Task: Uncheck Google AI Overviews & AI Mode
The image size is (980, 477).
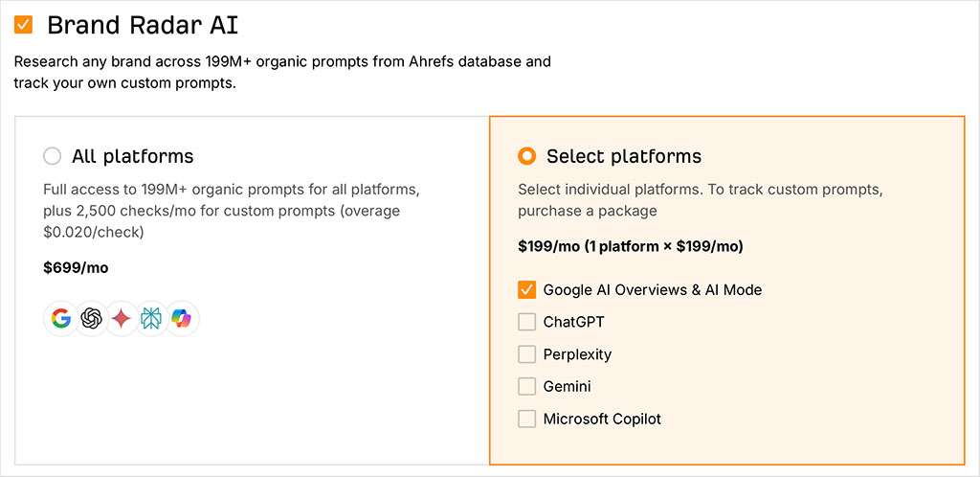Action: click(527, 289)
